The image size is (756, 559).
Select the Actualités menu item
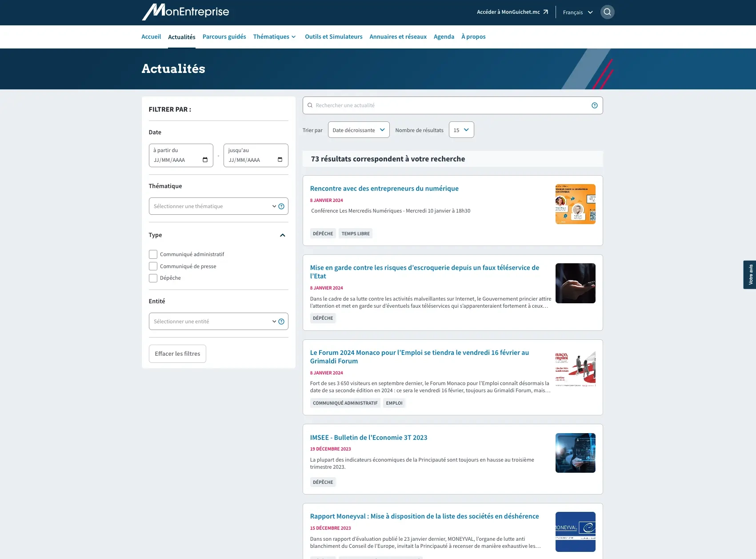point(182,37)
